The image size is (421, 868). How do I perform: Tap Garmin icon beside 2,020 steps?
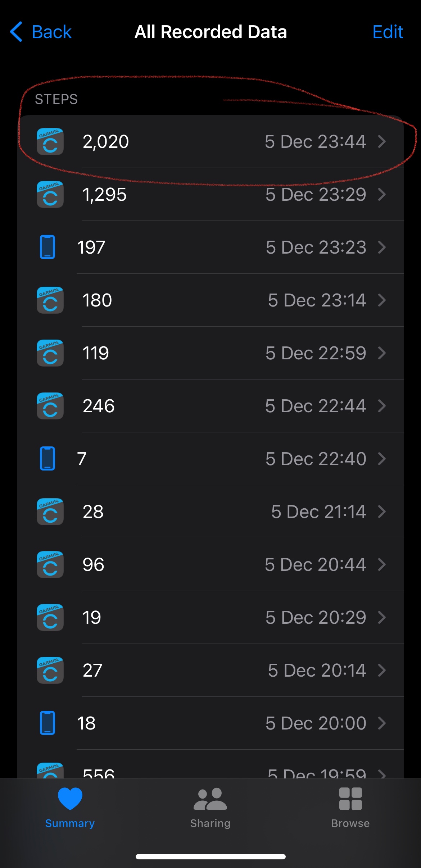50,142
